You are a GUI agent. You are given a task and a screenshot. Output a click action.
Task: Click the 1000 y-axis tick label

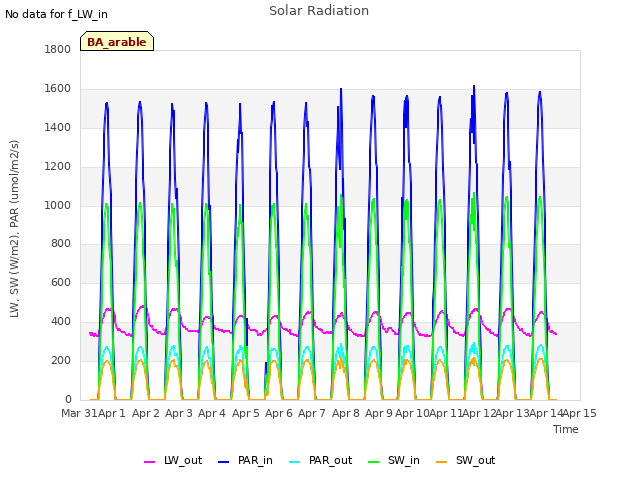tap(58, 205)
